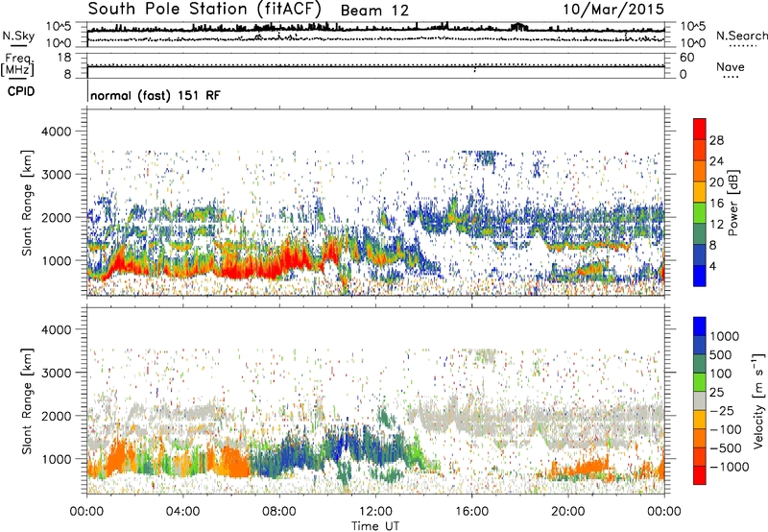This screenshot has height=532, width=768.
Task: Click the '20:00' time tick label
Action: [567, 512]
